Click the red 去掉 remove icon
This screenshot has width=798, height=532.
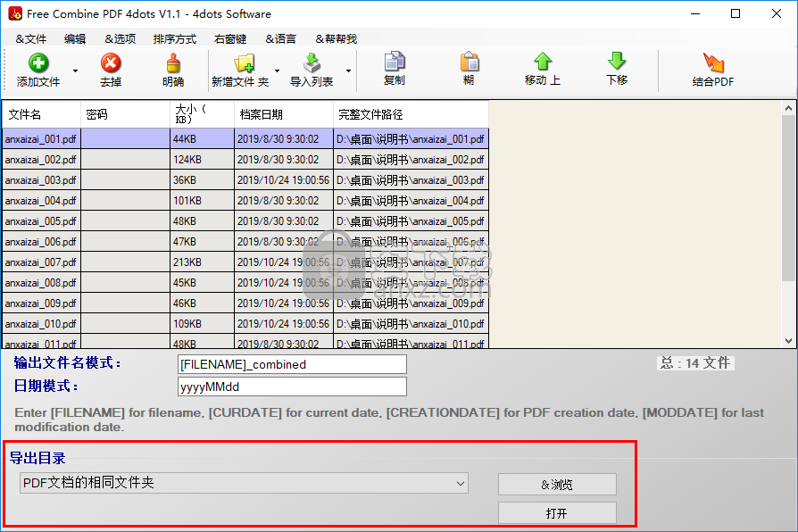tap(111, 63)
